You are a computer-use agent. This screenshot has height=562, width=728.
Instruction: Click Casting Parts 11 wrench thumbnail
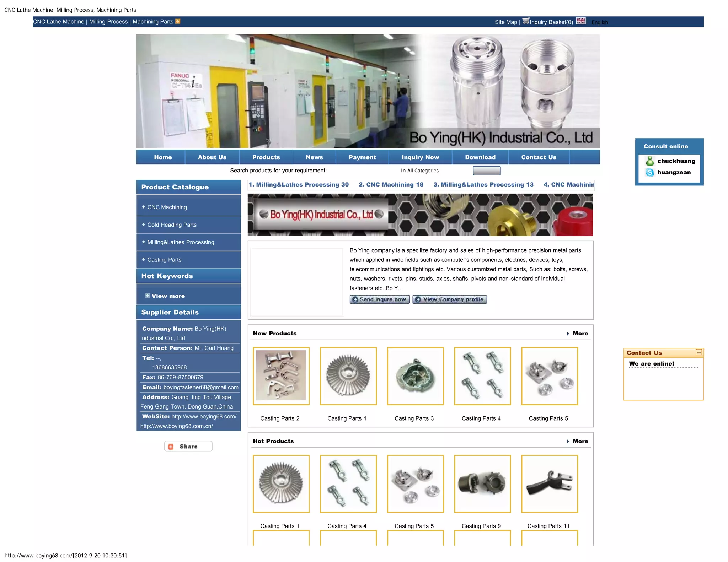pyautogui.click(x=549, y=483)
